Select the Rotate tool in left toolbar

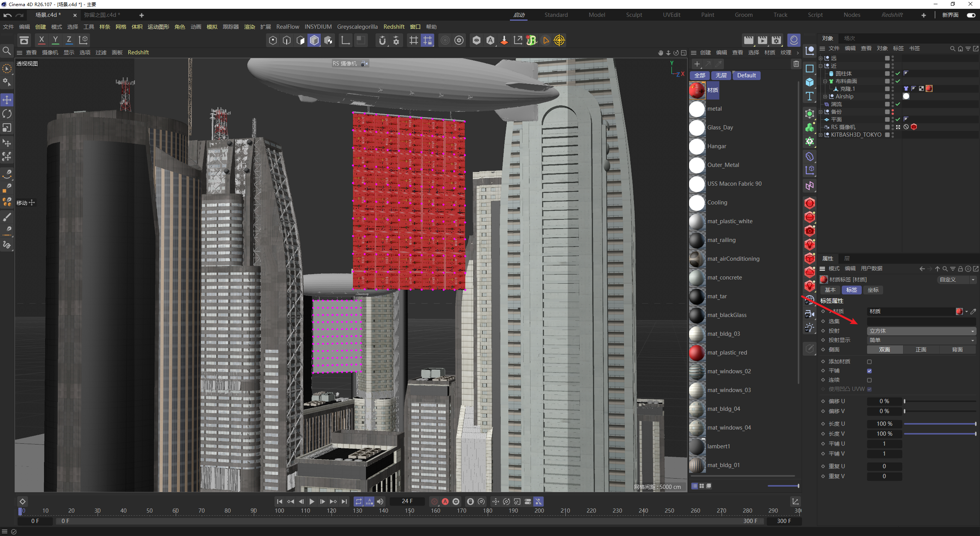pos(7,114)
